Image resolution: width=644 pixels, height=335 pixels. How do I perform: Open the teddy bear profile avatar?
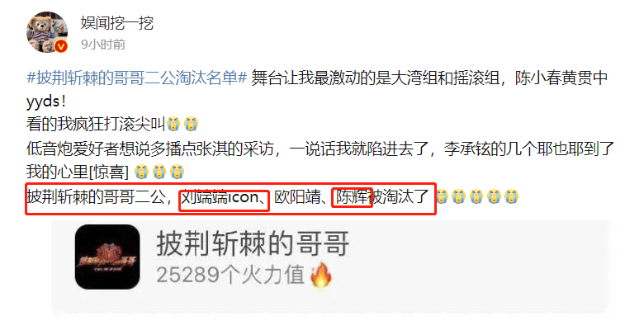(x=47, y=32)
